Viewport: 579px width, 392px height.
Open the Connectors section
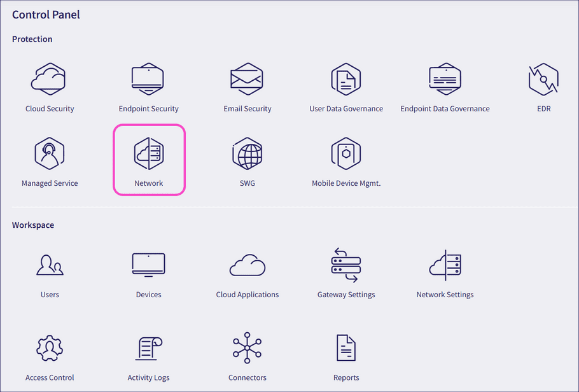coord(247,347)
